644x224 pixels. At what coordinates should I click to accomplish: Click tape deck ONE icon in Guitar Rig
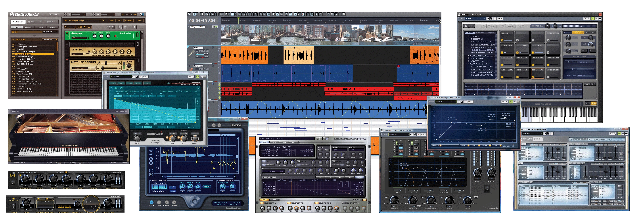[x=121, y=27]
